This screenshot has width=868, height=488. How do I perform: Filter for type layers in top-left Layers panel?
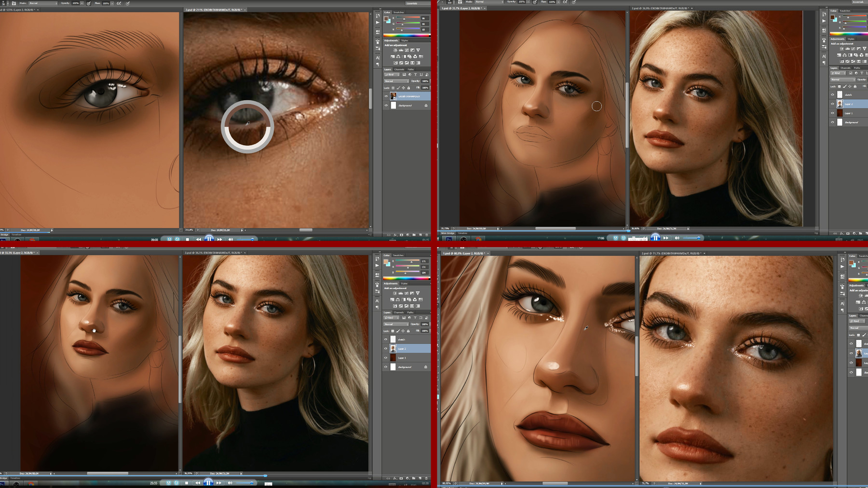(415, 75)
